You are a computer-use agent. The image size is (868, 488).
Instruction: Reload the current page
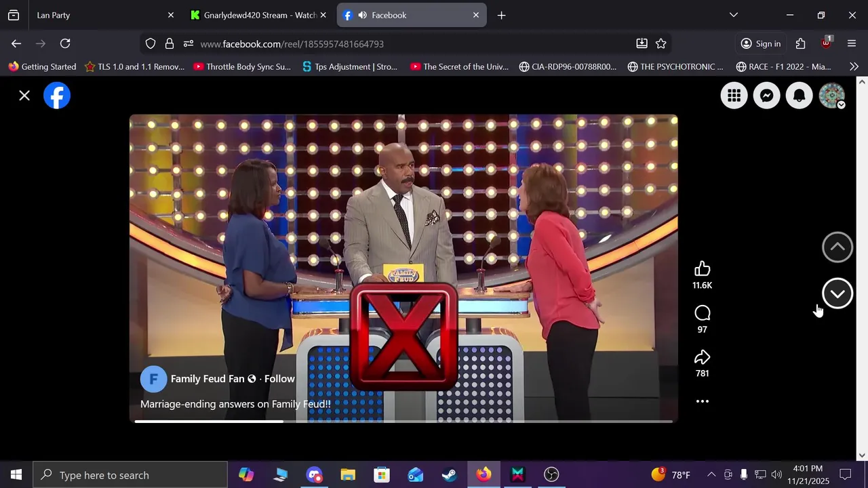click(65, 43)
